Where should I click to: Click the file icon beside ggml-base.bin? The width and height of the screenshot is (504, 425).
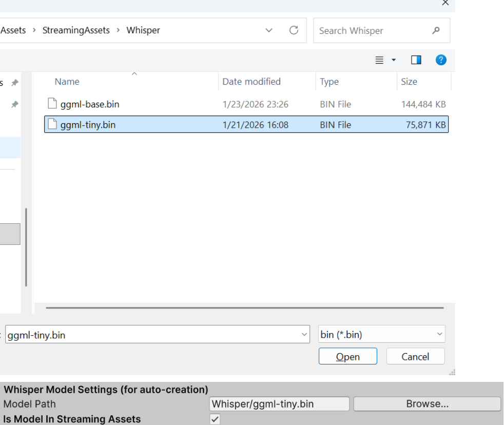coord(52,103)
